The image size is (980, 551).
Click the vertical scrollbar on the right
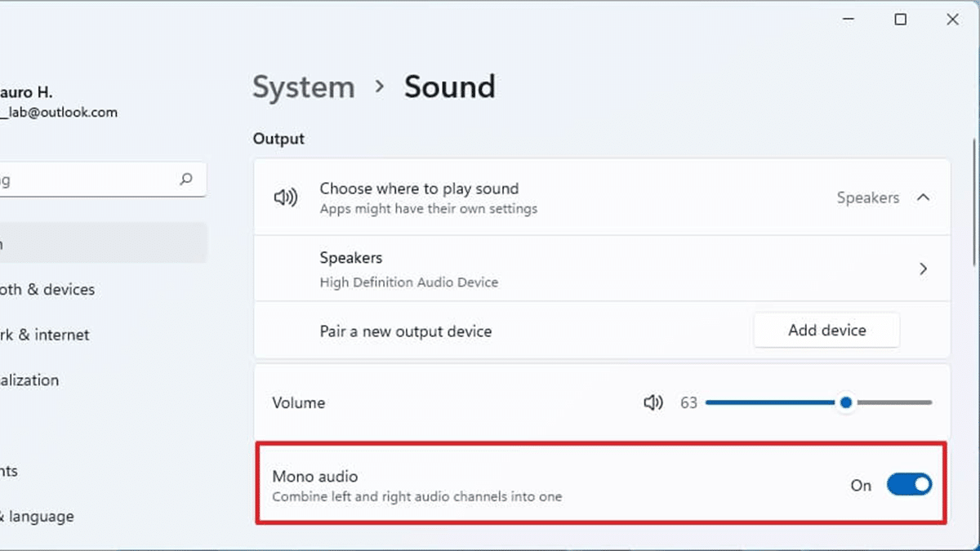click(973, 204)
